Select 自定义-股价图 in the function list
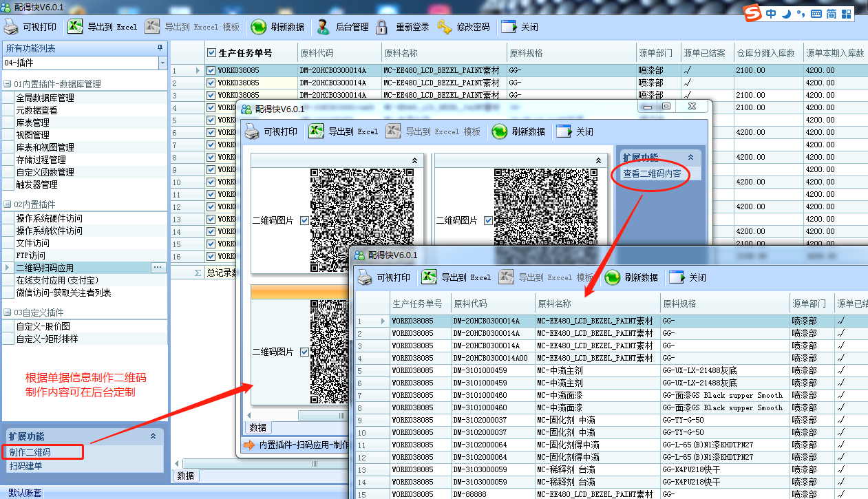The image size is (868, 499). tap(43, 326)
